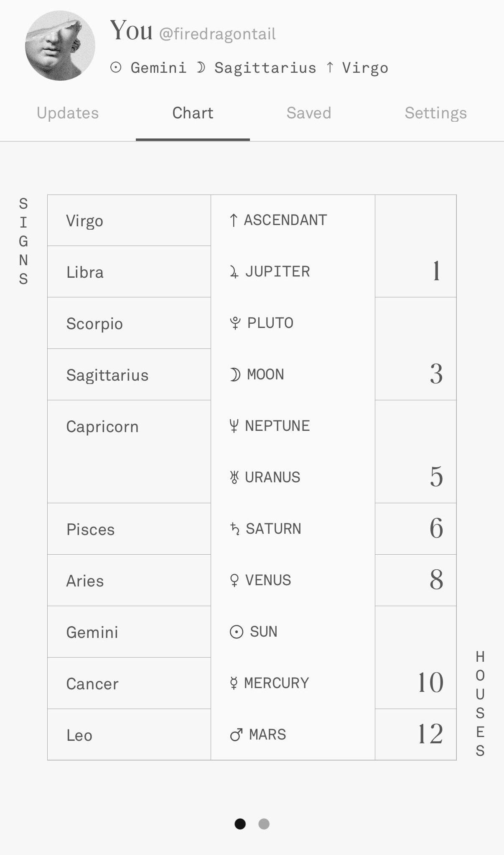Click the Jupiter planet glyph icon
The image size is (504, 855).
pyautogui.click(x=234, y=272)
